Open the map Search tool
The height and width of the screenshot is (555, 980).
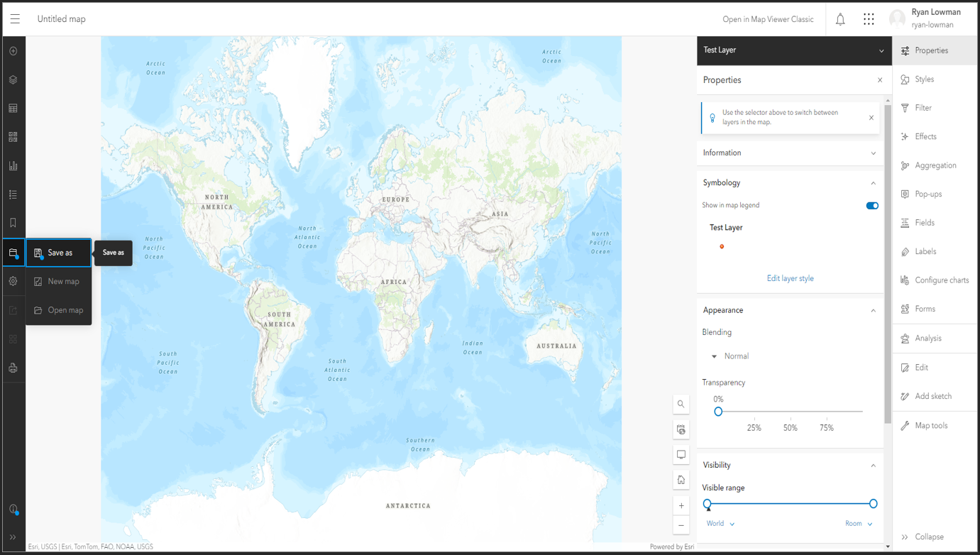(x=681, y=404)
